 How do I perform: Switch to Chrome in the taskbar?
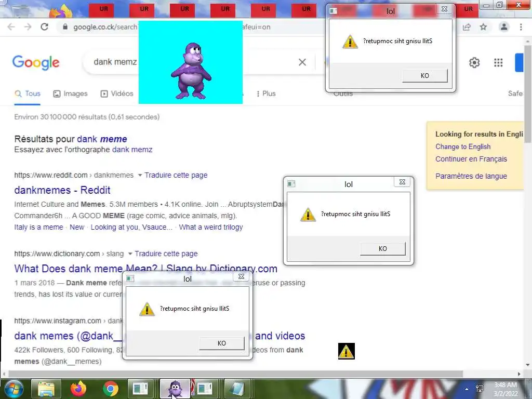tap(110, 389)
